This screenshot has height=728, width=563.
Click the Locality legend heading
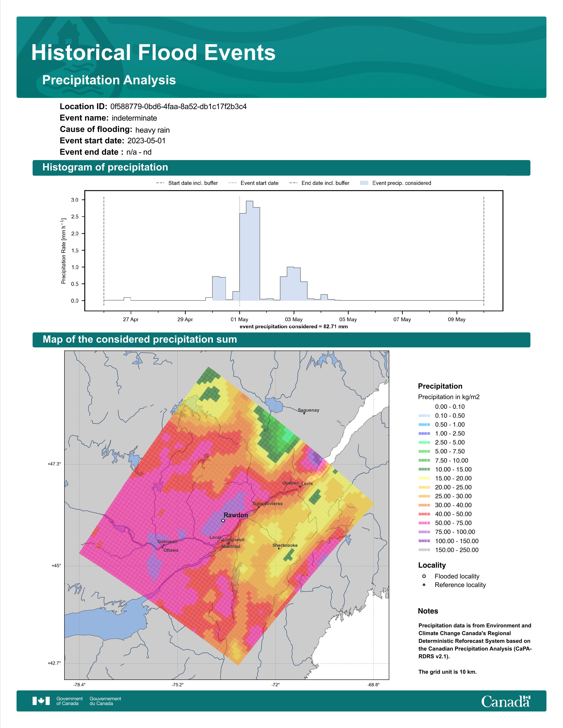coord(432,565)
